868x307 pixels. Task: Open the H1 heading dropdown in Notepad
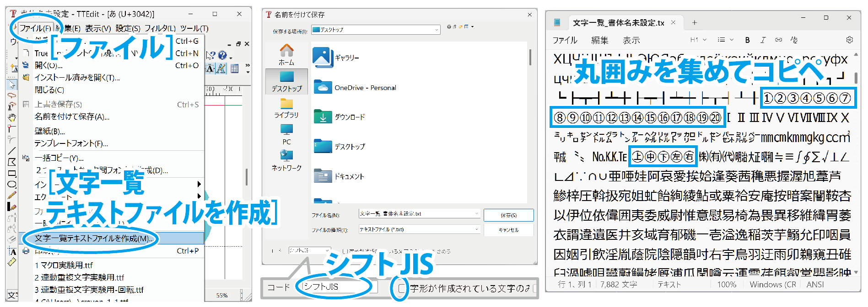click(698, 40)
